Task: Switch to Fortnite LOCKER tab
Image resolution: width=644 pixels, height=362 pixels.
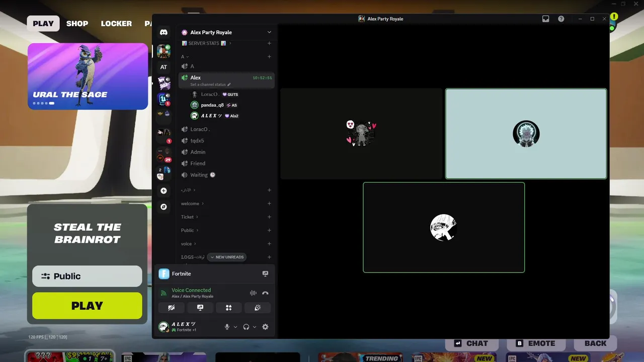Action: [116, 24]
